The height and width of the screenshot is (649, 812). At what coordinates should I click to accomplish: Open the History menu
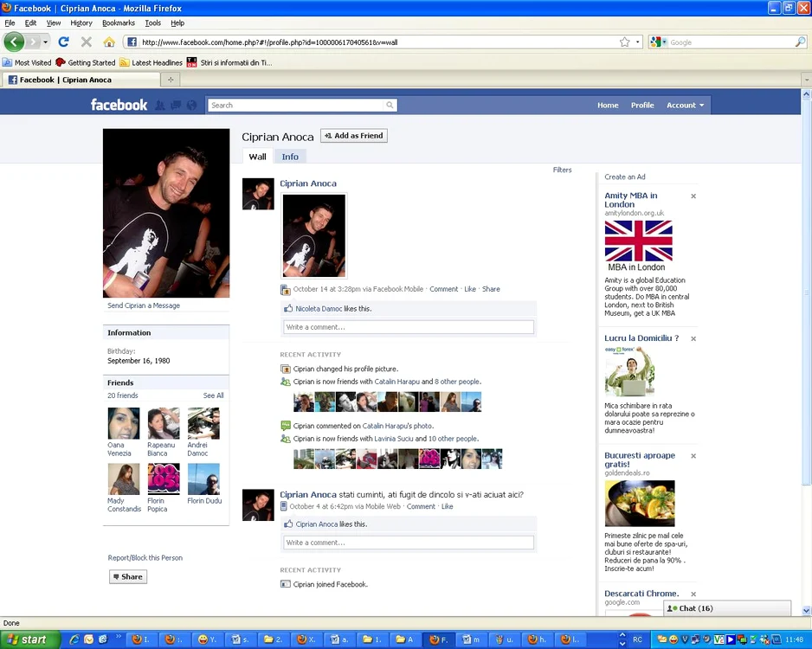point(81,22)
